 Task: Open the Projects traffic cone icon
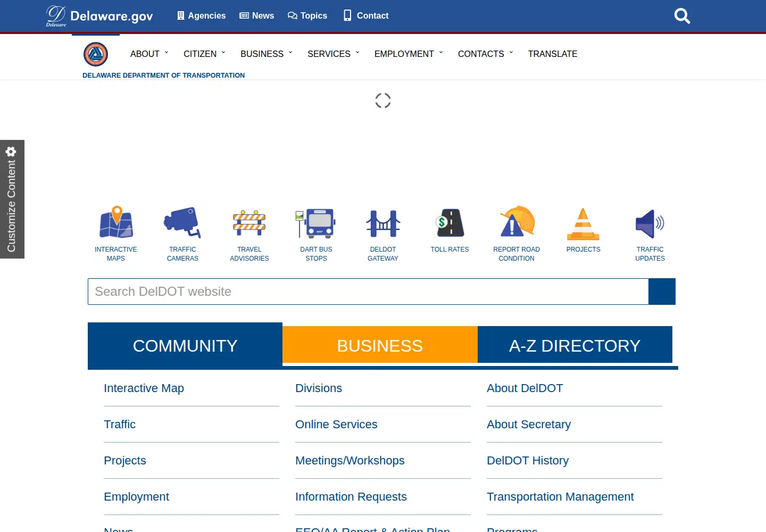pos(584,224)
